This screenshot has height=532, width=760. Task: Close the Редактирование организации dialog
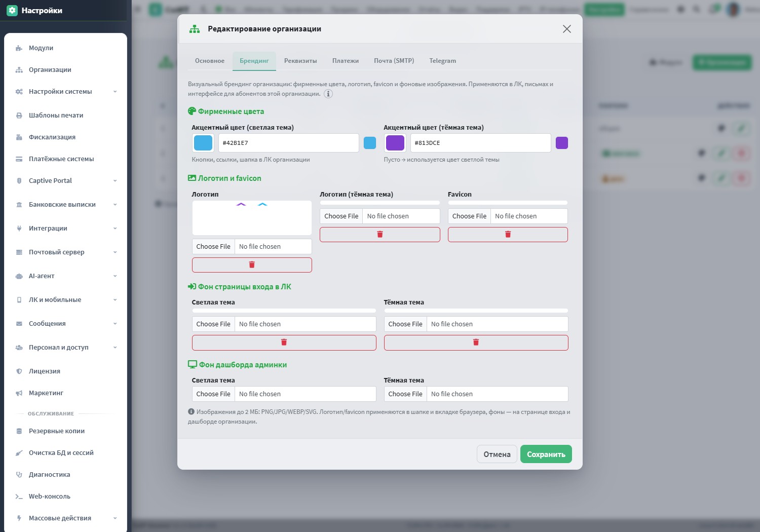567,29
